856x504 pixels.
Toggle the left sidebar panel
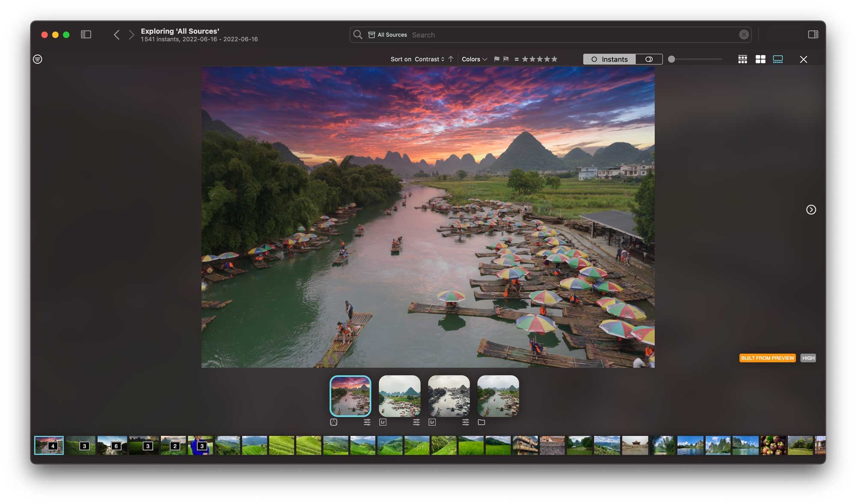pos(86,34)
